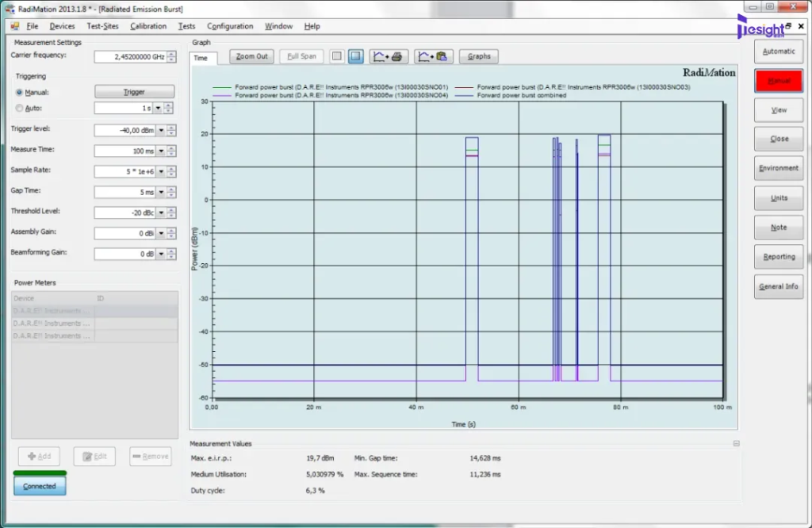Open the Environment settings
This screenshot has width=812, height=528.
779,168
